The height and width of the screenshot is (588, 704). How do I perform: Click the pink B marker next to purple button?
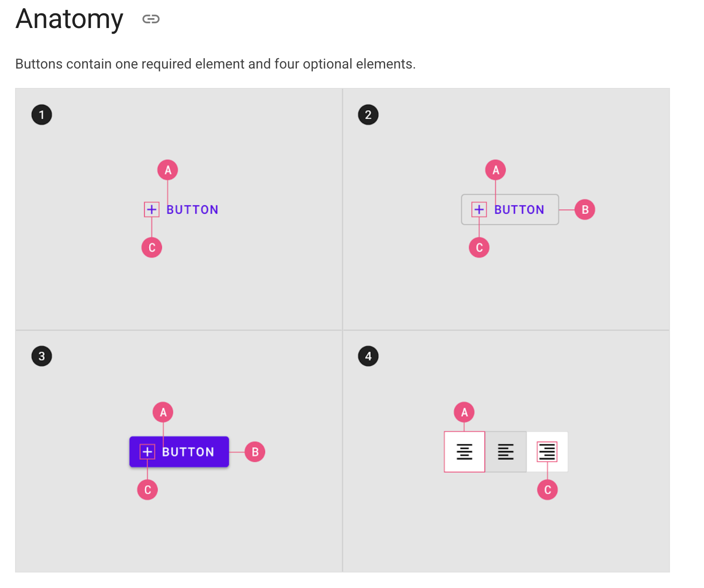coord(255,452)
